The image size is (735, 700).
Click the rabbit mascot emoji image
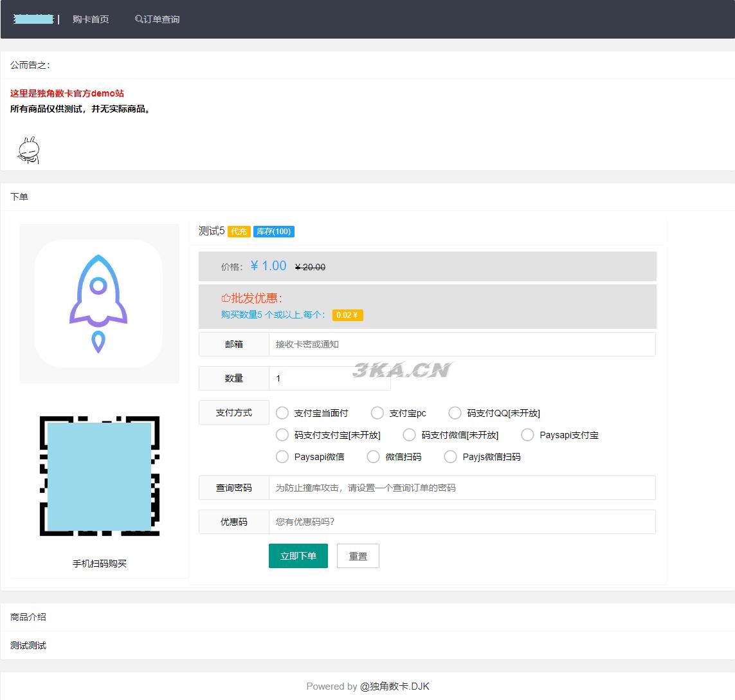28,150
